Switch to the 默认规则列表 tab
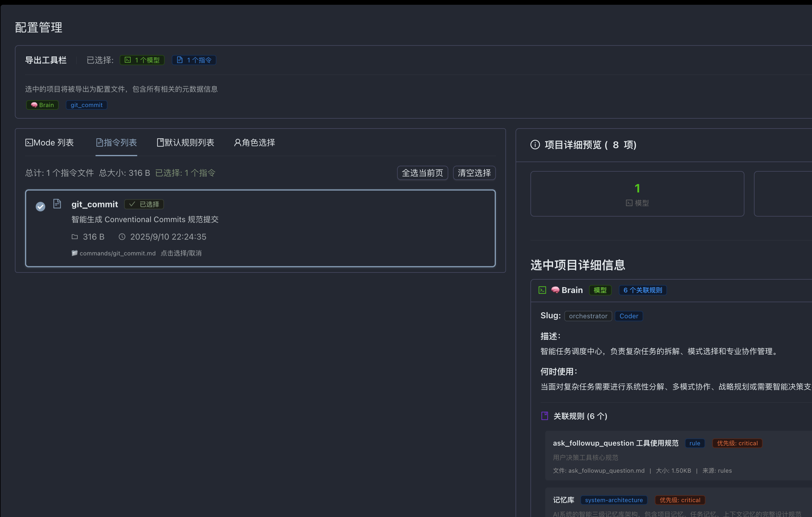Image resolution: width=812 pixels, height=517 pixels. [x=185, y=142]
